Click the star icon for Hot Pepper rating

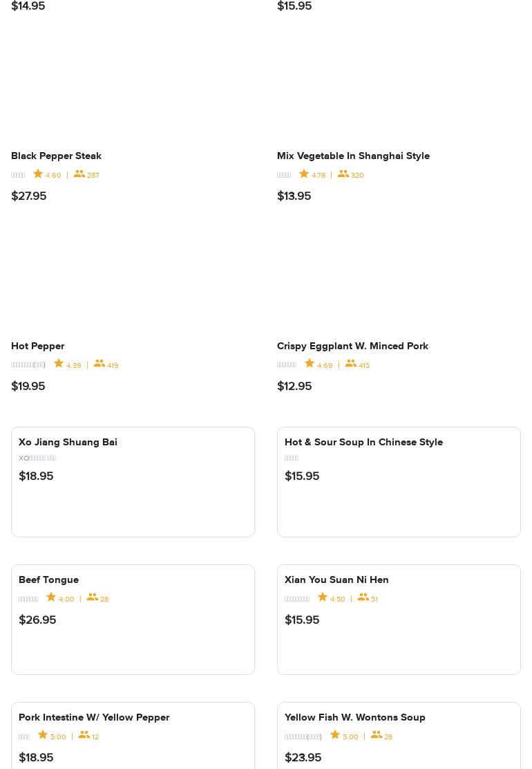[x=59, y=364]
